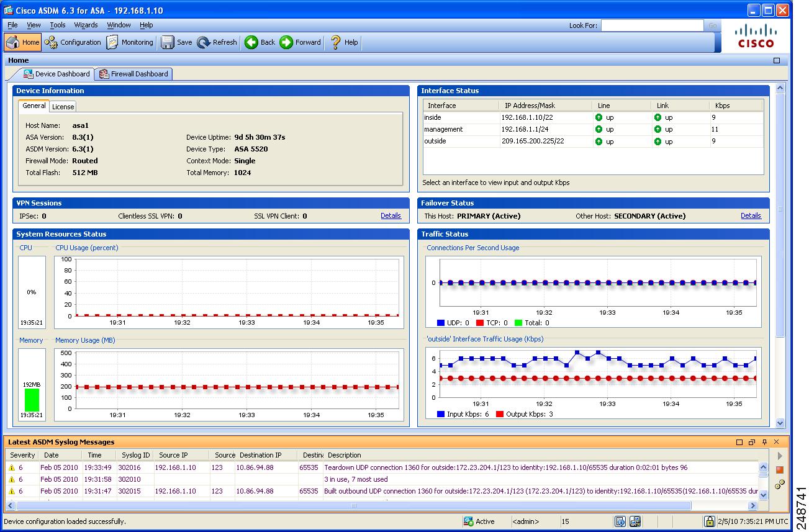Click the Help question mark button

pos(344,42)
